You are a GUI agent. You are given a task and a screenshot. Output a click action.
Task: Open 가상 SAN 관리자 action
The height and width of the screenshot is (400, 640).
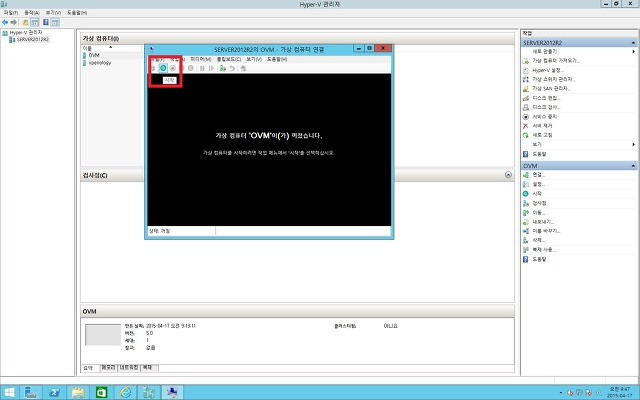[551, 89]
